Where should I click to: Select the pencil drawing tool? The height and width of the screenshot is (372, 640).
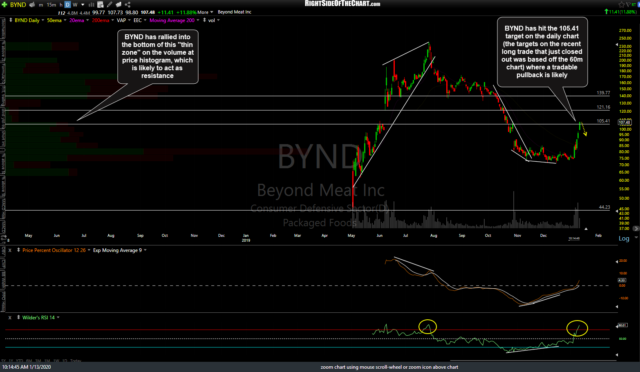click(109, 5)
